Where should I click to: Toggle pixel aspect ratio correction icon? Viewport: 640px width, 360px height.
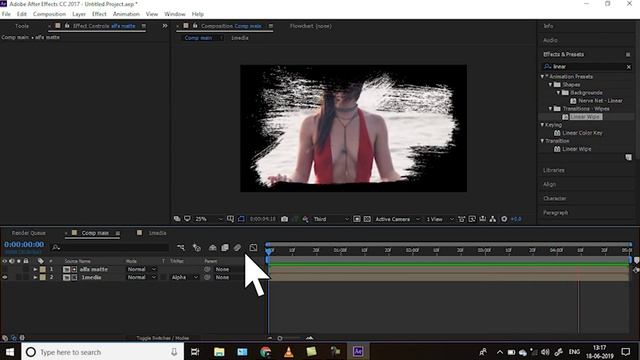[x=462, y=219]
